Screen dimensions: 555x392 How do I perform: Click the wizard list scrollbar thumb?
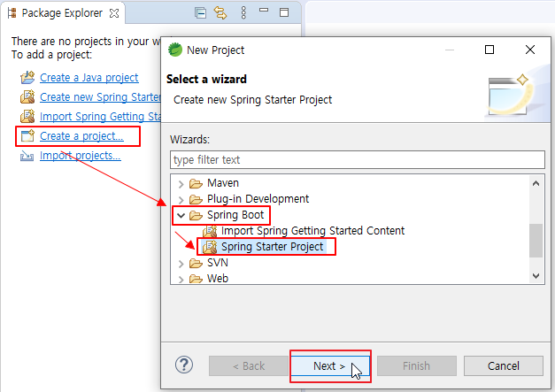pyautogui.click(x=536, y=241)
